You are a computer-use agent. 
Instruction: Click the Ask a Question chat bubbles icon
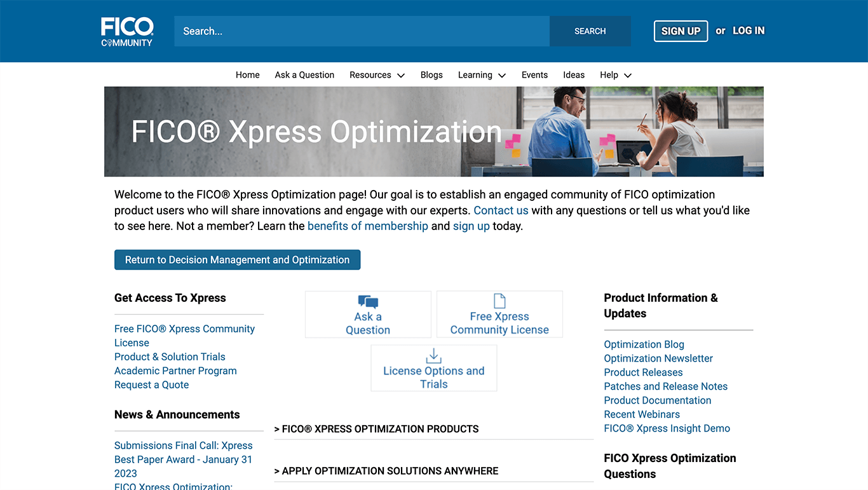point(368,302)
